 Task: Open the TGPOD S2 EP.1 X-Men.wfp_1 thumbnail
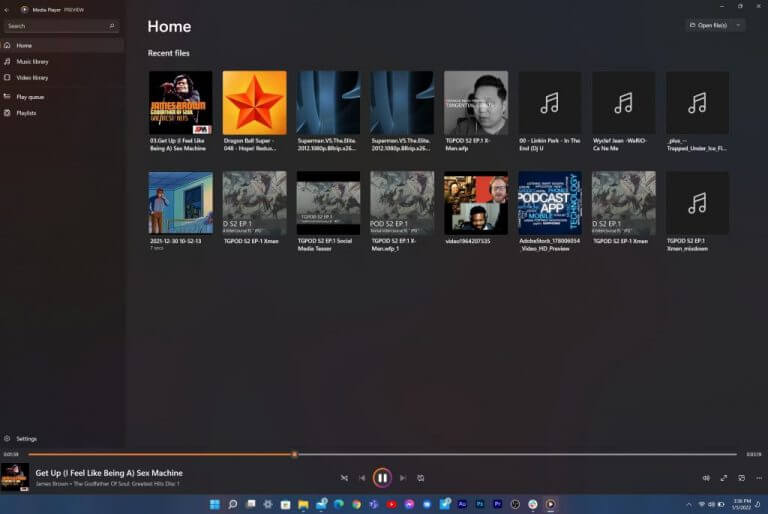402,203
